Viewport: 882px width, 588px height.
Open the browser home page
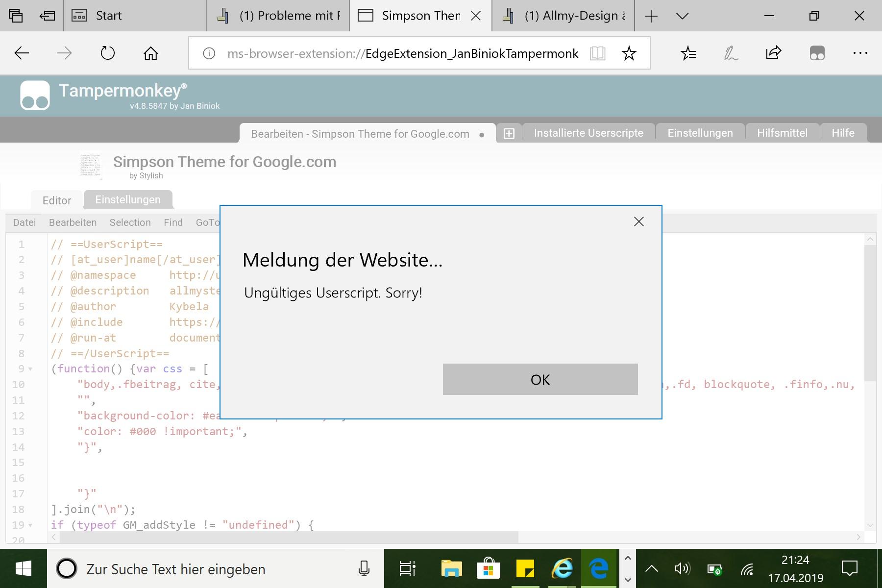(x=151, y=53)
